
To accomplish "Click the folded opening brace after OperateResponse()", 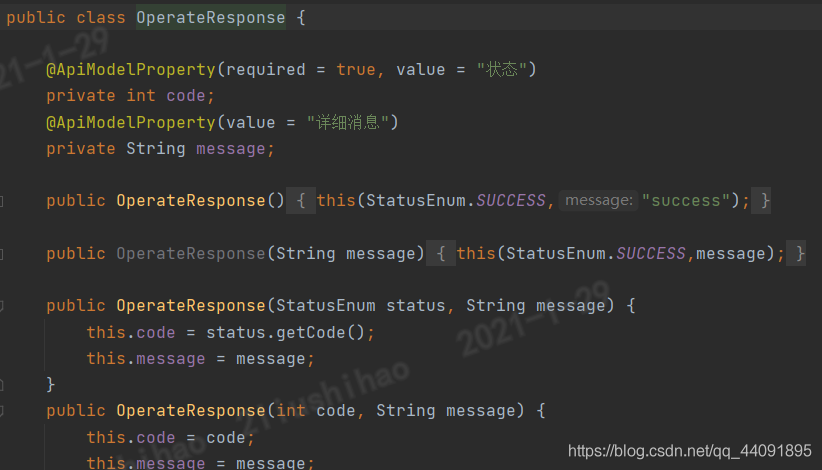I will coord(301,201).
